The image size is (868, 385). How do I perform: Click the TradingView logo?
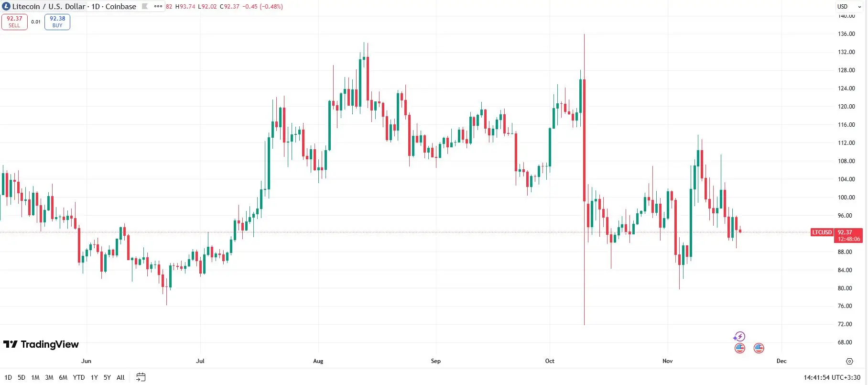point(41,344)
